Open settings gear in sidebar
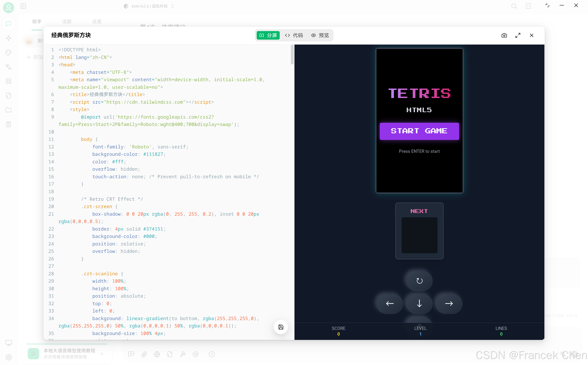 click(x=8, y=357)
